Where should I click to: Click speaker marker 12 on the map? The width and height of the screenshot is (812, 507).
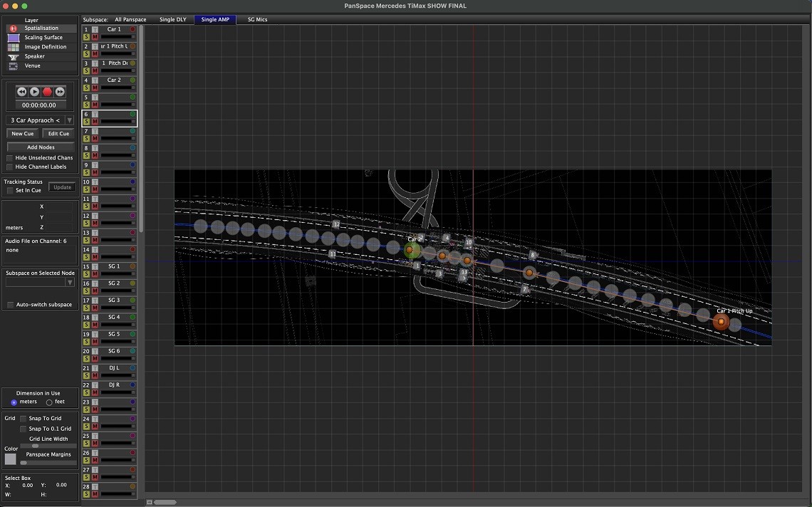[x=337, y=225]
